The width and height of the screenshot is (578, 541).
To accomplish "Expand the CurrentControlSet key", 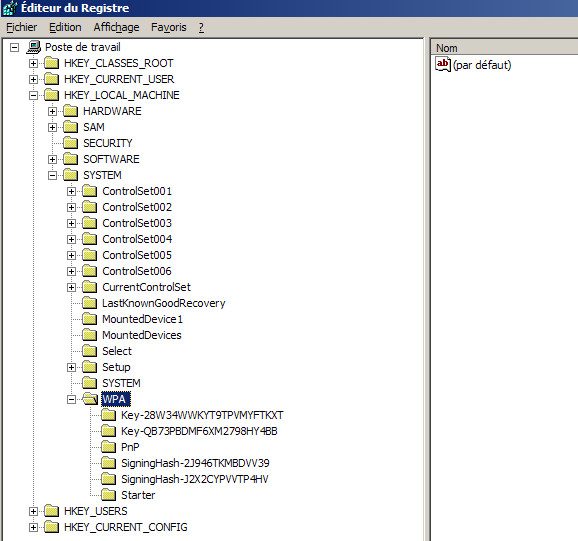I will (x=72, y=287).
